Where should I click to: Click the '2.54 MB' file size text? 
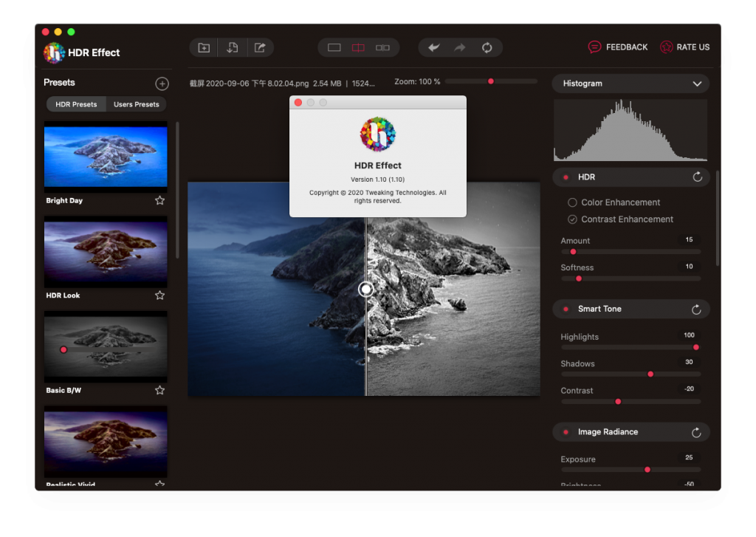click(x=327, y=83)
